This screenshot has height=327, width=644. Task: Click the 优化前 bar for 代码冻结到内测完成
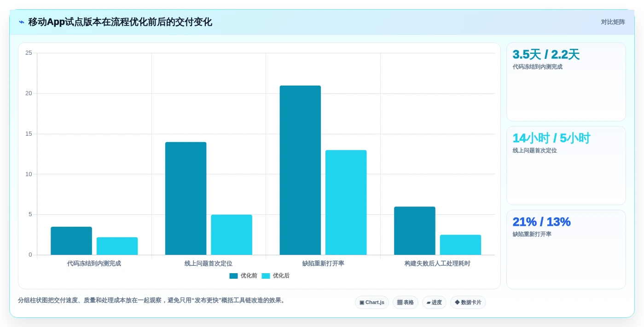tap(71, 241)
